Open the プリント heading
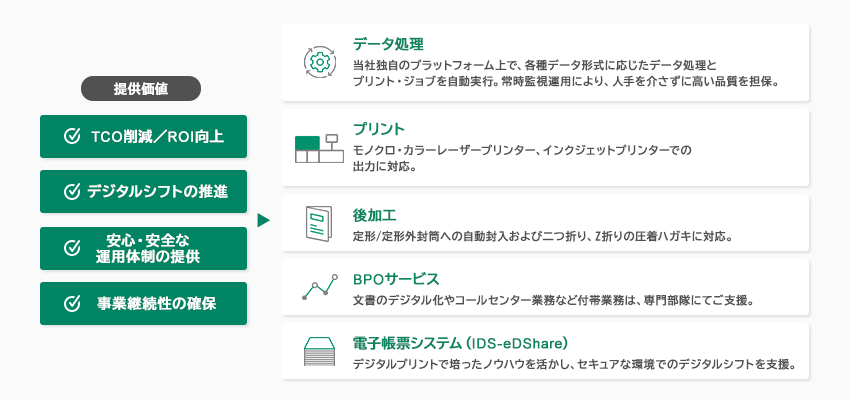The width and height of the screenshot is (850, 400). click(x=379, y=129)
